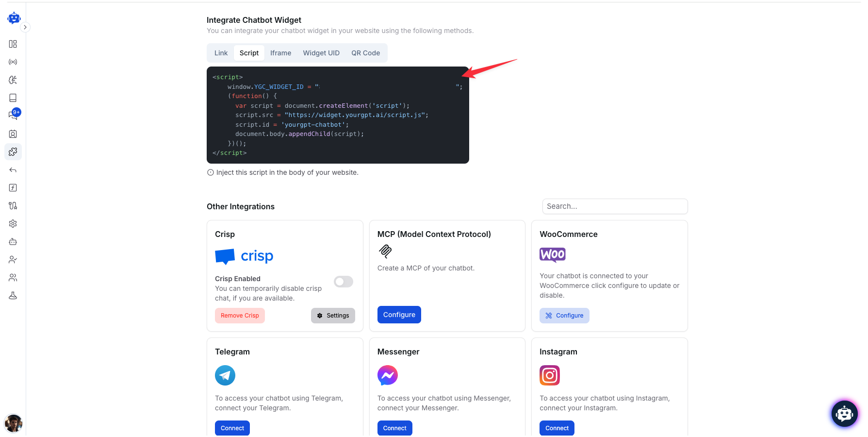The width and height of the screenshot is (868, 437).
Task: Open the book icon in sidebar
Action: [x=13, y=98]
